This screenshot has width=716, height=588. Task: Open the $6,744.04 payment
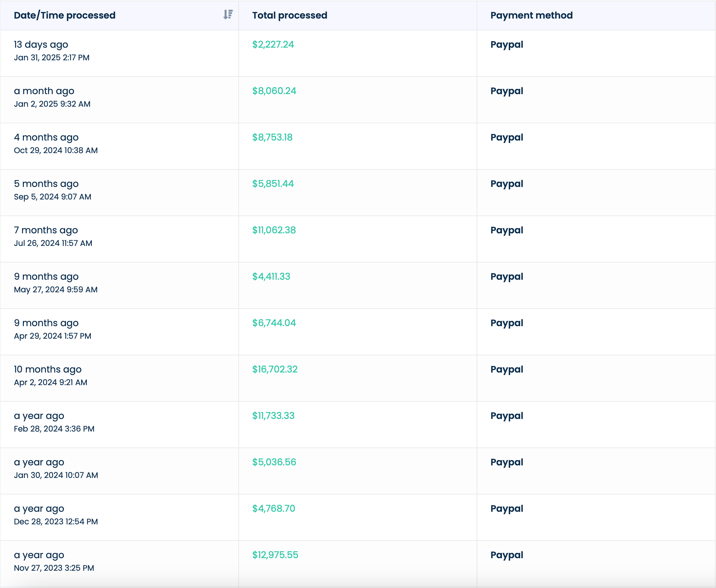point(274,323)
